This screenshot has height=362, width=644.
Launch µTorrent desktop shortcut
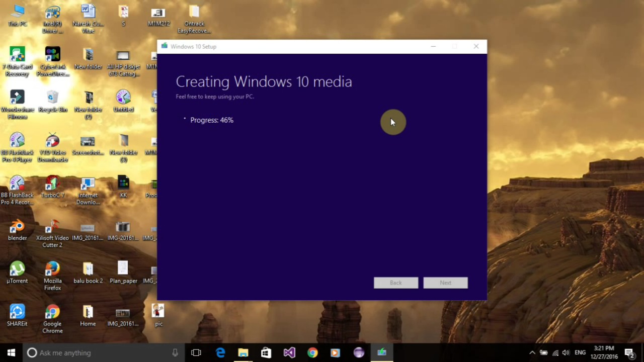[18, 272]
